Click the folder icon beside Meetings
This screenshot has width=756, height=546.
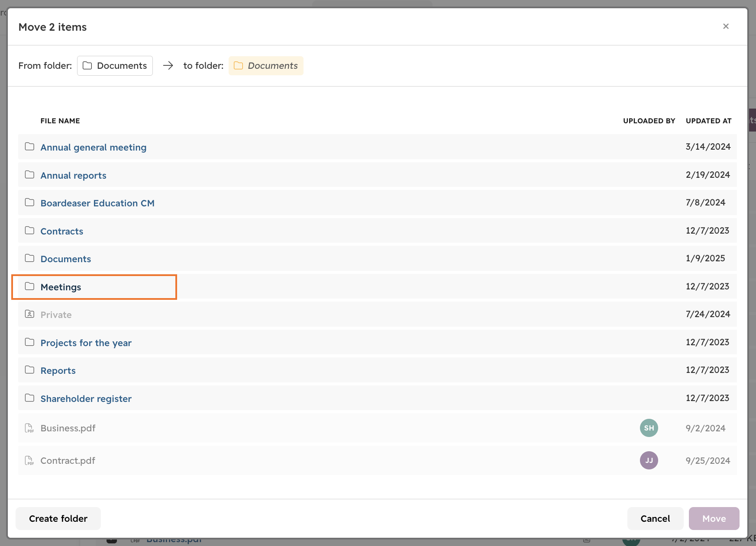pos(29,286)
